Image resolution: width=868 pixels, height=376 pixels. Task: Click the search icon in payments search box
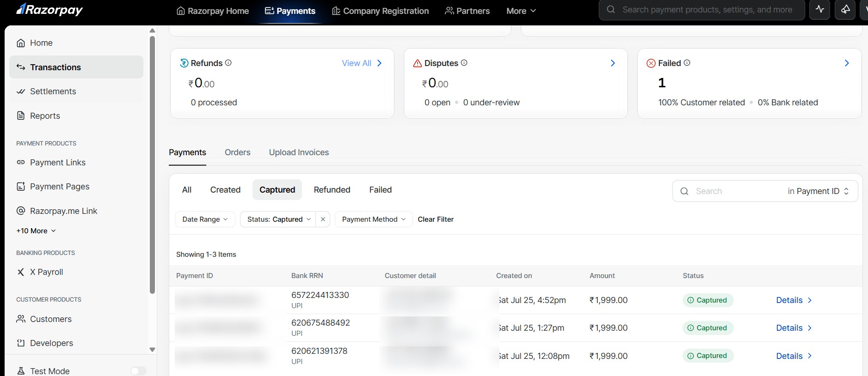pos(684,191)
